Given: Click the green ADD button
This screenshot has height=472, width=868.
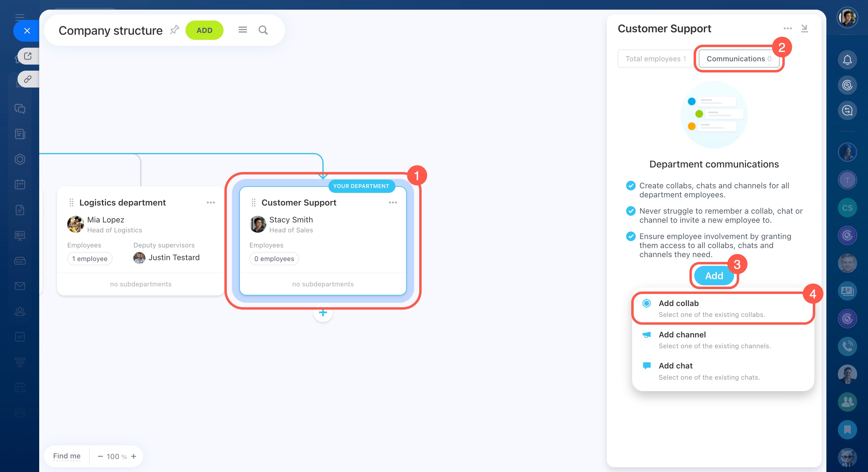Looking at the screenshot, I should [204, 30].
